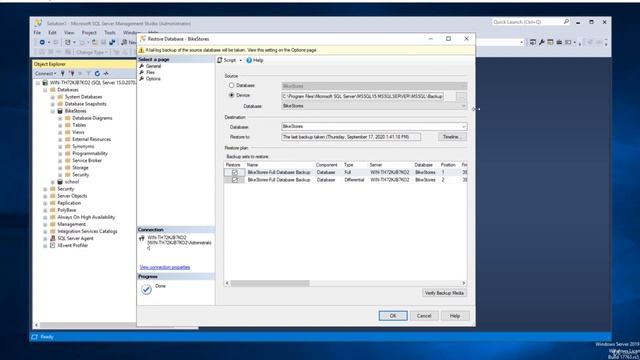Switch to the General page
Viewport: 640px width, 360px height.
153,66
